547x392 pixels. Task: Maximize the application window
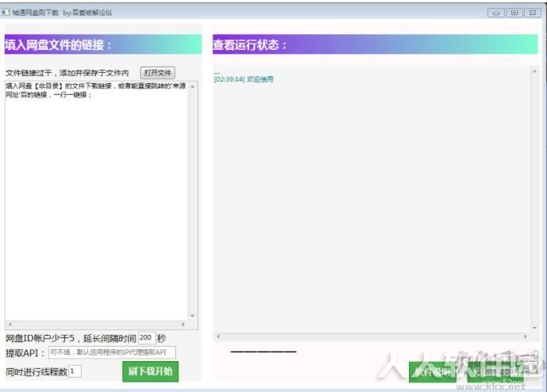pyautogui.click(x=514, y=13)
